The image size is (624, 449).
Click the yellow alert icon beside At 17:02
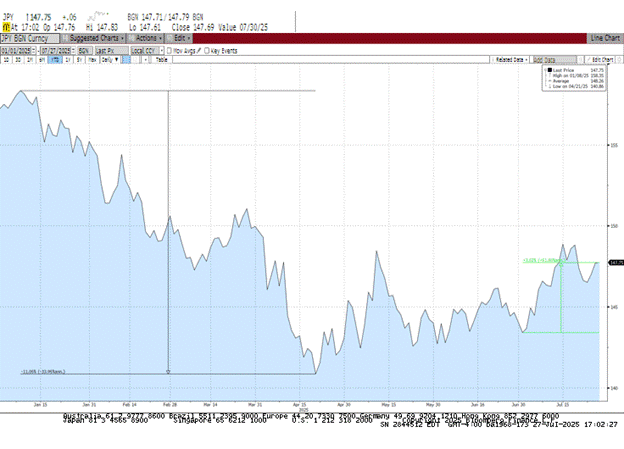[x=6, y=27]
